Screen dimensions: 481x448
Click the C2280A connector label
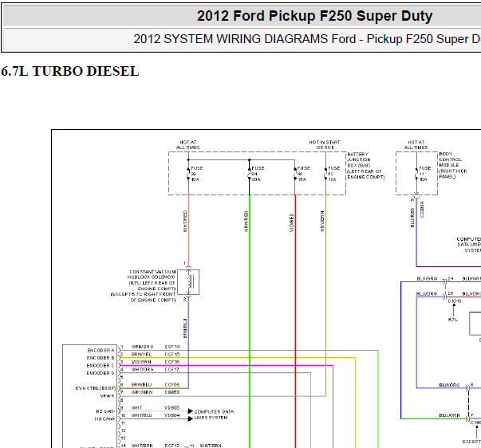[422, 209]
